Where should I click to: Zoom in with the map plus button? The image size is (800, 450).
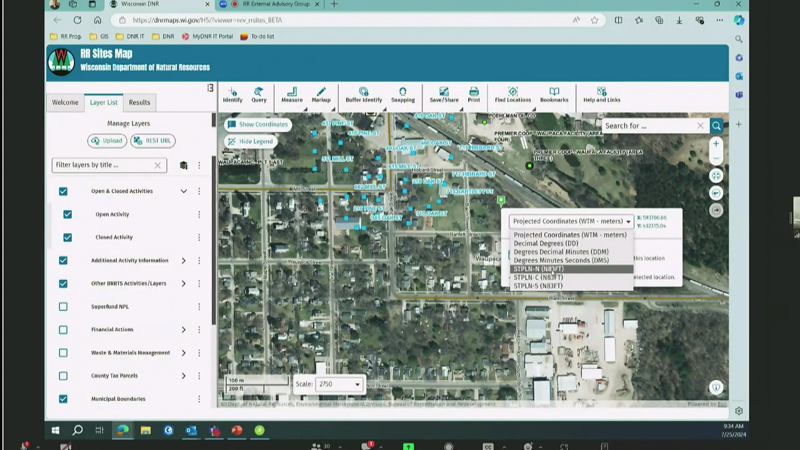(716, 144)
